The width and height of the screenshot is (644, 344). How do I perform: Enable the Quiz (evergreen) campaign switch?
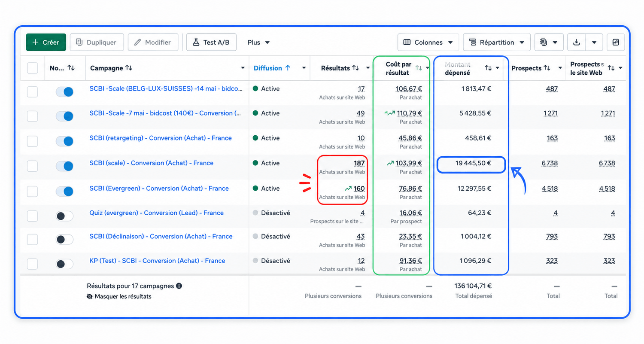(x=64, y=216)
